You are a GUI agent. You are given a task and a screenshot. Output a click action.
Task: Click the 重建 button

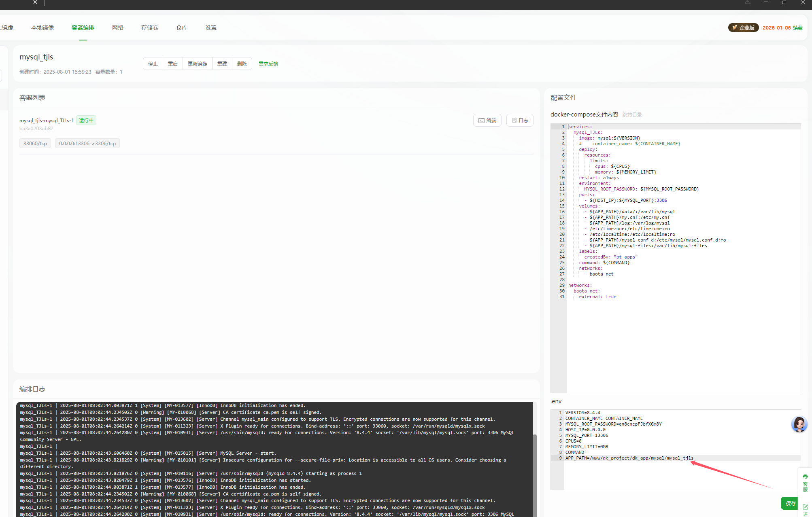(222, 64)
